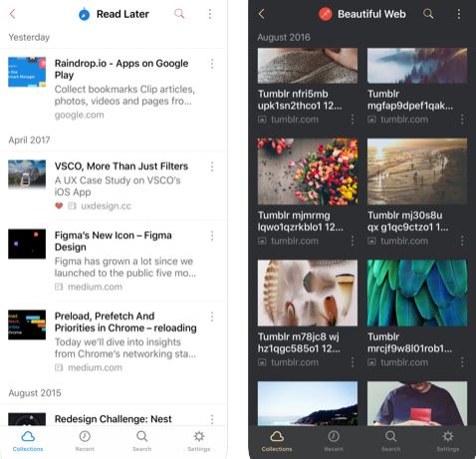476x459 pixels.
Task: Open options for Tumblr m78jc8 item
Action: [x=353, y=362]
